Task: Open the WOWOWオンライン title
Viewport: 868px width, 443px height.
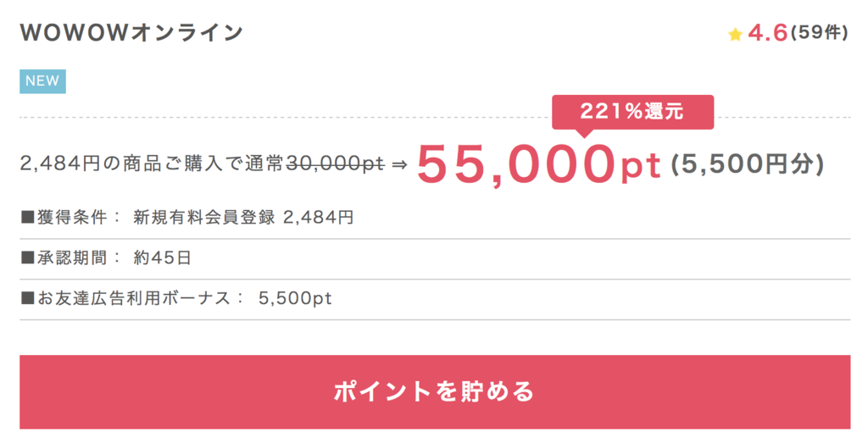Action: pos(131,33)
